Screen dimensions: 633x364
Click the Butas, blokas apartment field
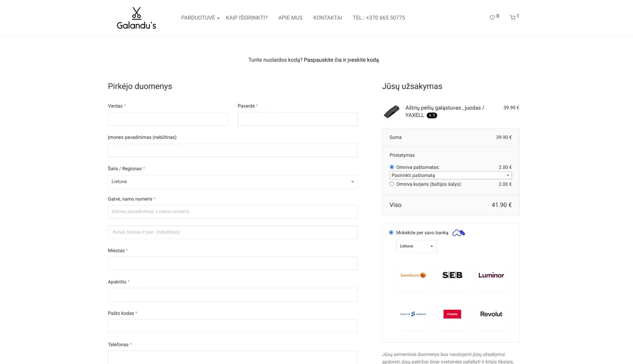tap(232, 232)
